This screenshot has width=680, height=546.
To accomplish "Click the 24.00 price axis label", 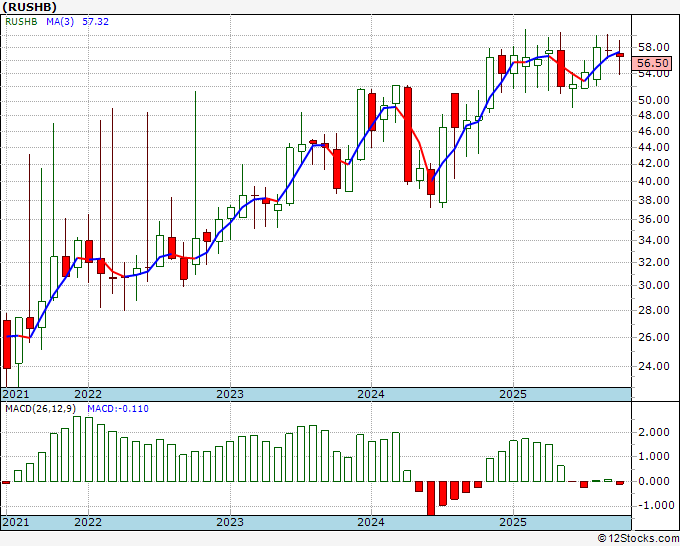I will (653, 366).
